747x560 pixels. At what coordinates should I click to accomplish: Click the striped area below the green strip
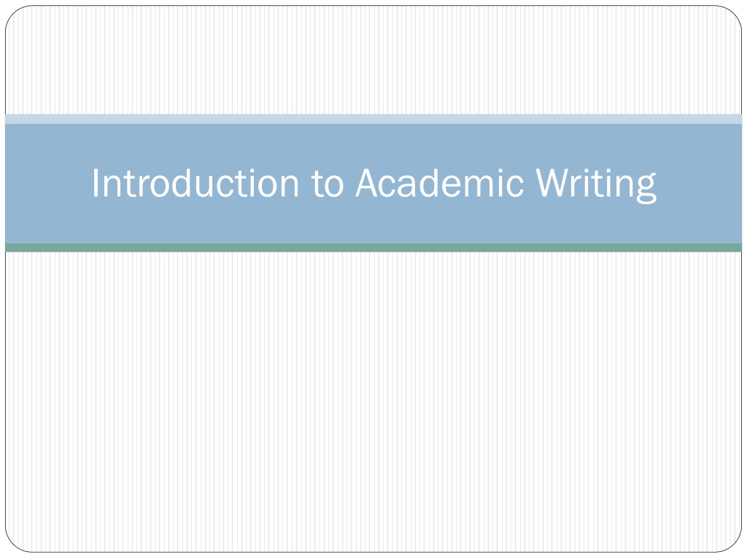[x=373, y=402]
